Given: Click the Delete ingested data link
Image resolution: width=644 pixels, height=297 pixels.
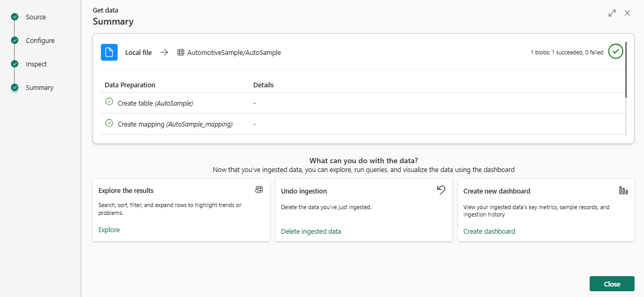Looking at the screenshot, I should click(x=311, y=231).
